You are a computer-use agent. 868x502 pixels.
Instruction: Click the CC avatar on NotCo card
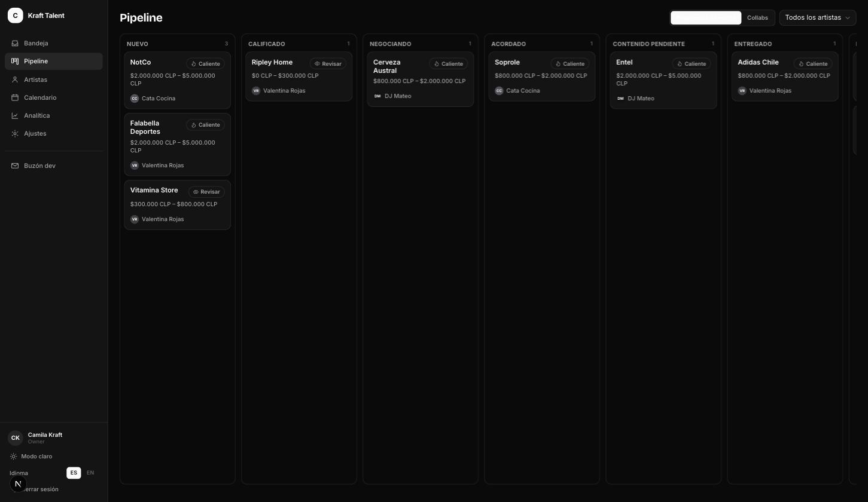(135, 99)
